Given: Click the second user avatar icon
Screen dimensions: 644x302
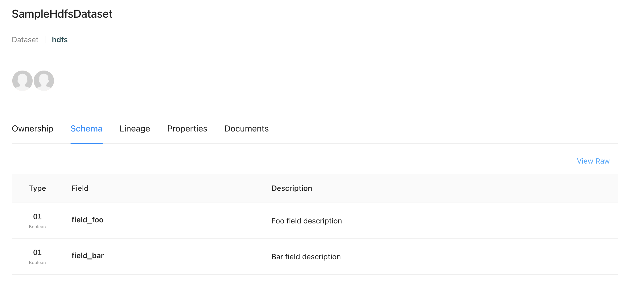Looking at the screenshot, I should click(x=44, y=80).
